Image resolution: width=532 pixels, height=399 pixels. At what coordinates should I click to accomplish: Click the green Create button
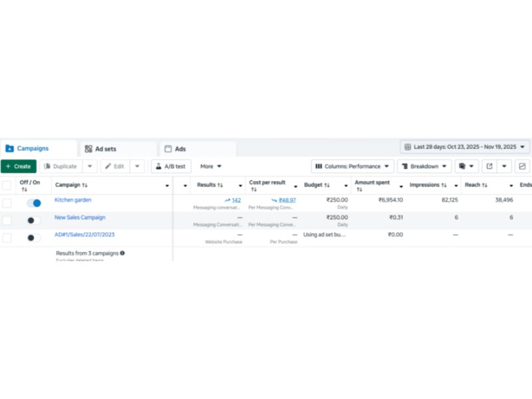pos(18,166)
